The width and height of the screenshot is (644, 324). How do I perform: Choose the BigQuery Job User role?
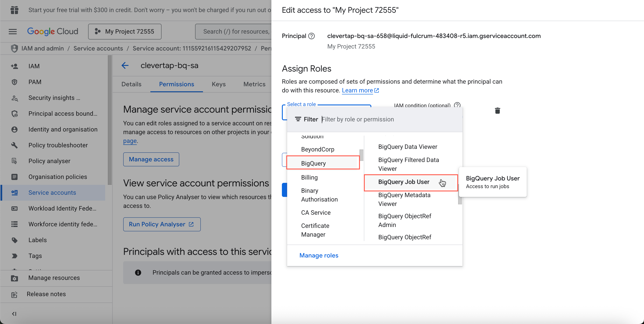[404, 182]
